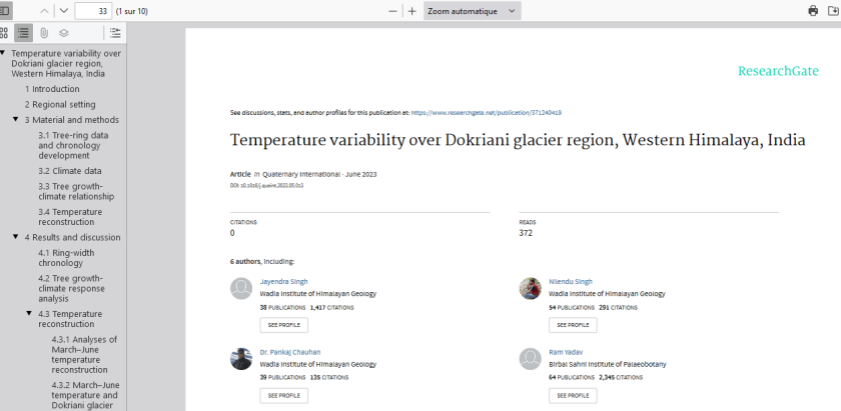Viewport: 841px width, 411px height.
Task: Toggle the sidebar panel button
Action: pos(5,10)
